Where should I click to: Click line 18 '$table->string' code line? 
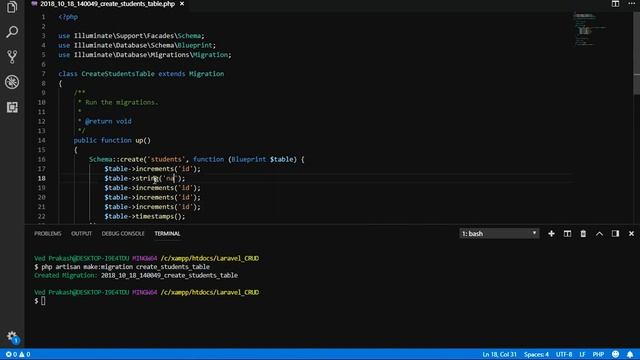point(144,178)
